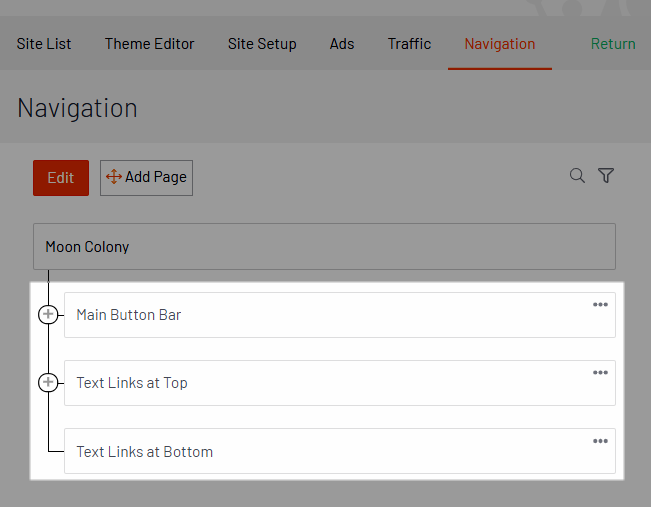Image resolution: width=651 pixels, height=507 pixels.
Task: Select the Text Links at Bottom row
Action: (x=340, y=451)
